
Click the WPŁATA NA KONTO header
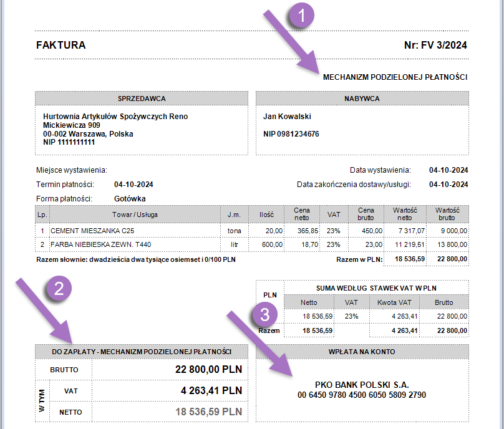[x=362, y=352]
